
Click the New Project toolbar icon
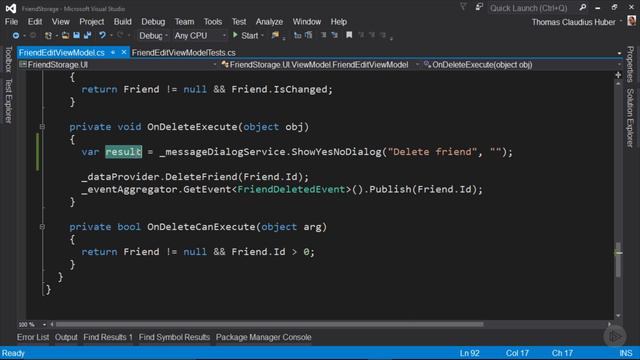pos(48,36)
